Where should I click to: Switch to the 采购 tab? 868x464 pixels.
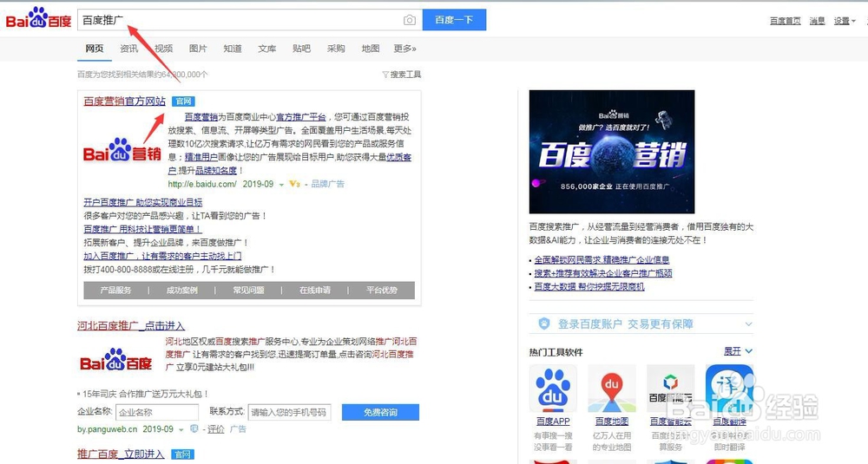pyautogui.click(x=336, y=49)
